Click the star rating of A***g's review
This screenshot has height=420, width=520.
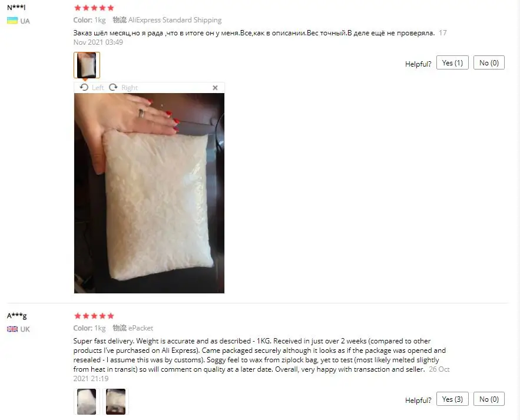coord(94,316)
